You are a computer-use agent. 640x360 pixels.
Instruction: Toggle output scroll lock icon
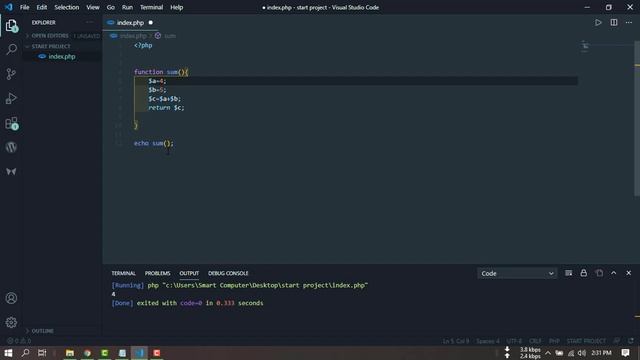click(584, 273)
